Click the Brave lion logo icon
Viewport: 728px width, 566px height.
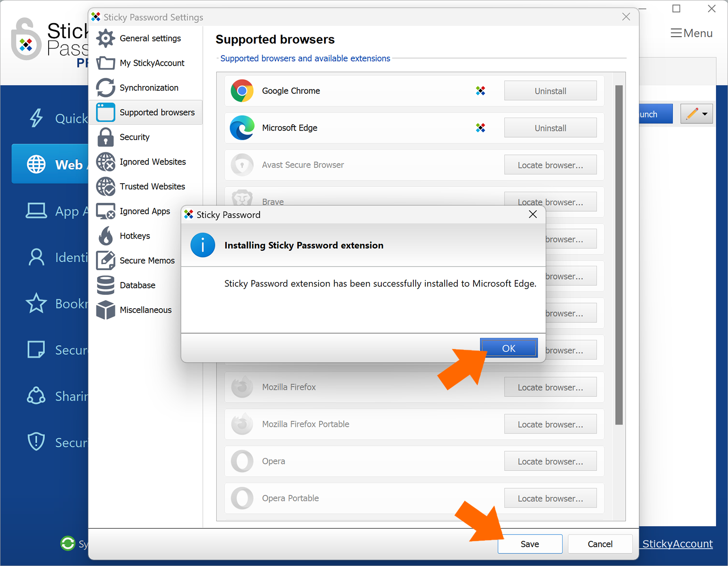coord(242,198)
